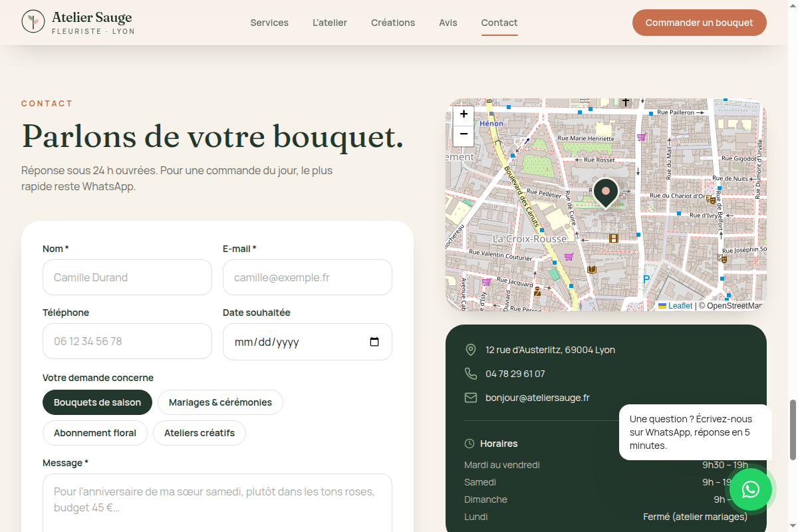Click the WhatsApp question tooltip bubble
The image size is (798, 532).
tap(696, 432)
